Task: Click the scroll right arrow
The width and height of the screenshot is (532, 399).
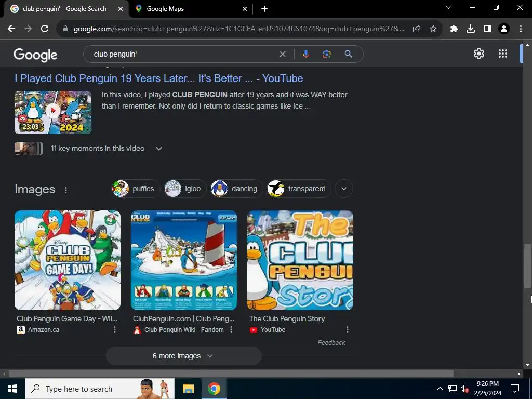Action: coord(519,374)
